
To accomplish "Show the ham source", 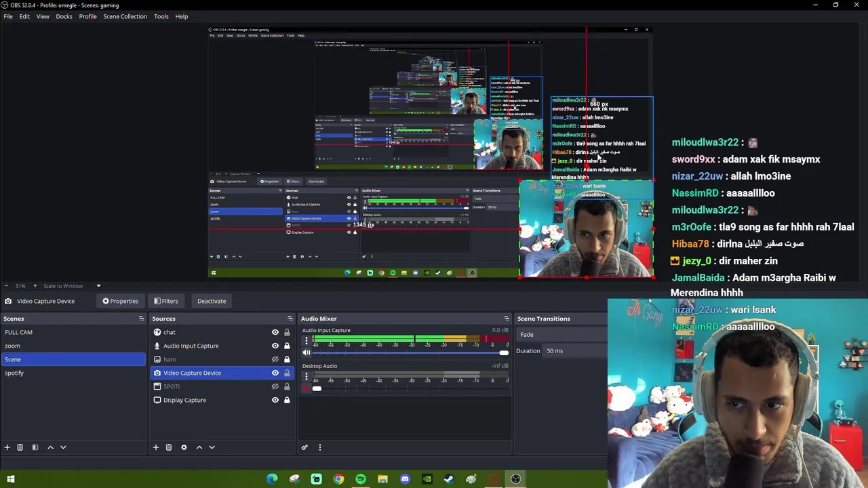I will point(275,359).
